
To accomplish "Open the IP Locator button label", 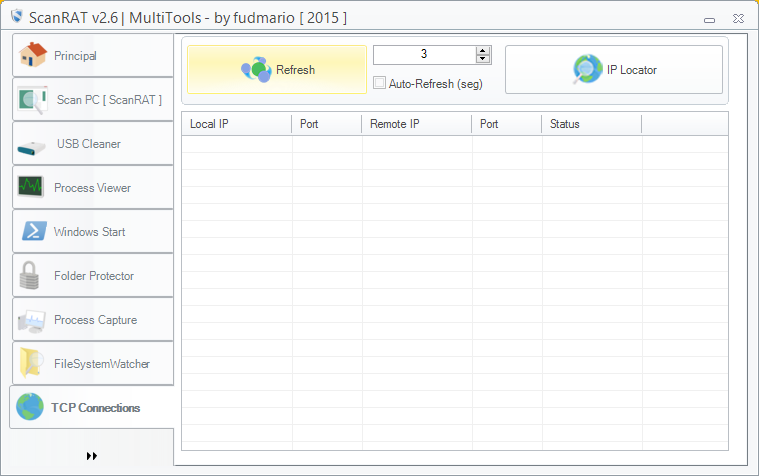I will coord(632,70).
